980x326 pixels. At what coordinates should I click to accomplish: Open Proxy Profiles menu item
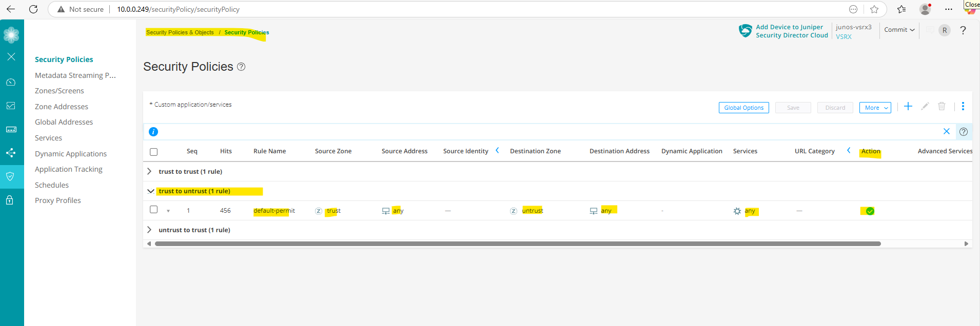tap(58, 200)
